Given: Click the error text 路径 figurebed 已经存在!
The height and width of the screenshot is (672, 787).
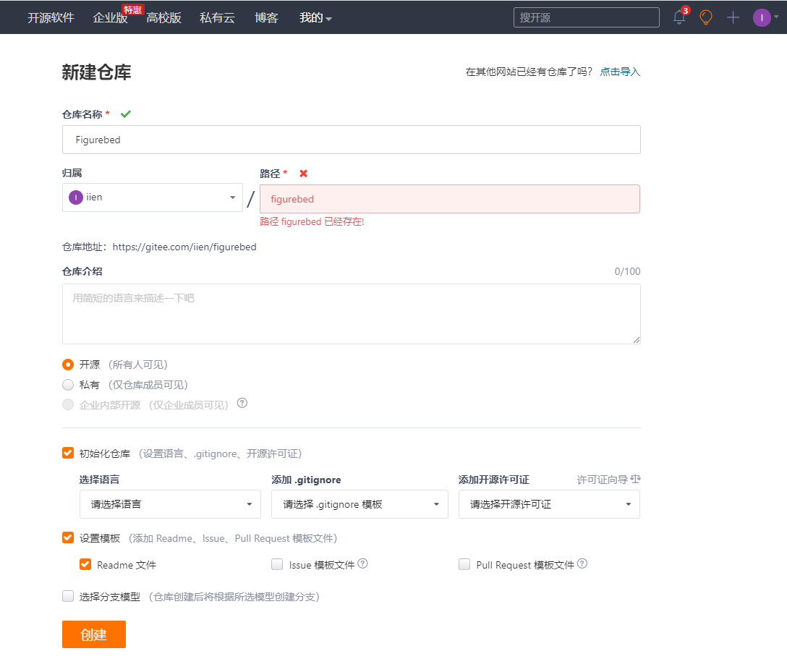Looking at the screenshot, I should [x=312, y=221].
